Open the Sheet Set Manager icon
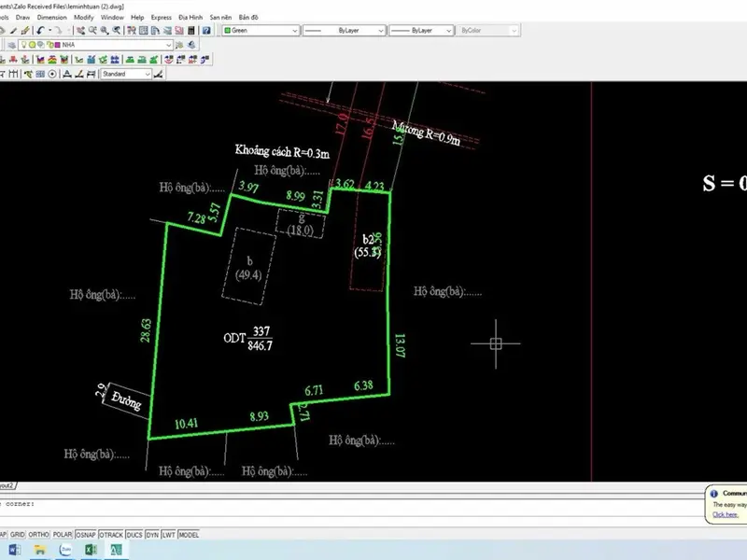 (167, 30)
